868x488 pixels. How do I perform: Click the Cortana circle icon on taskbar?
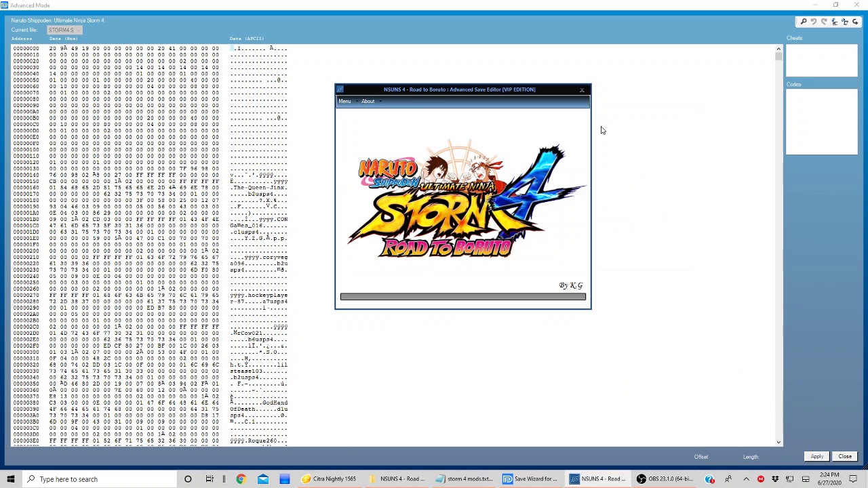[188, 479]
